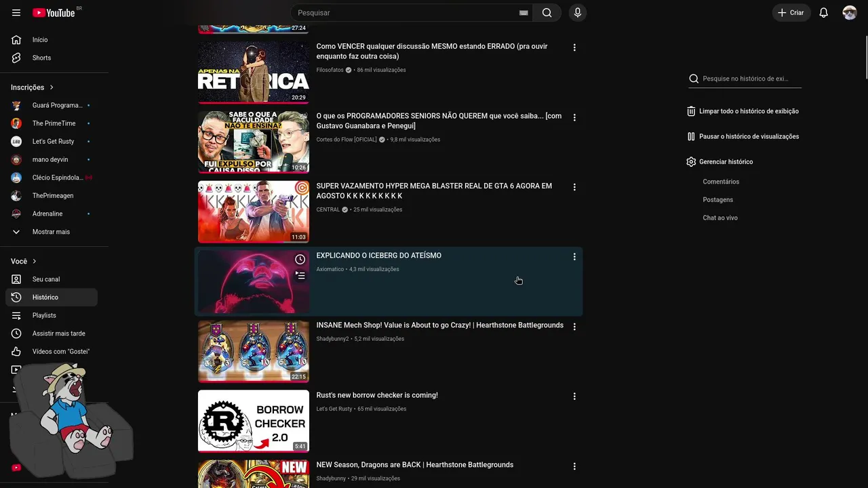Expand subscriptions with Mostrar mais

tap(52, 232)
